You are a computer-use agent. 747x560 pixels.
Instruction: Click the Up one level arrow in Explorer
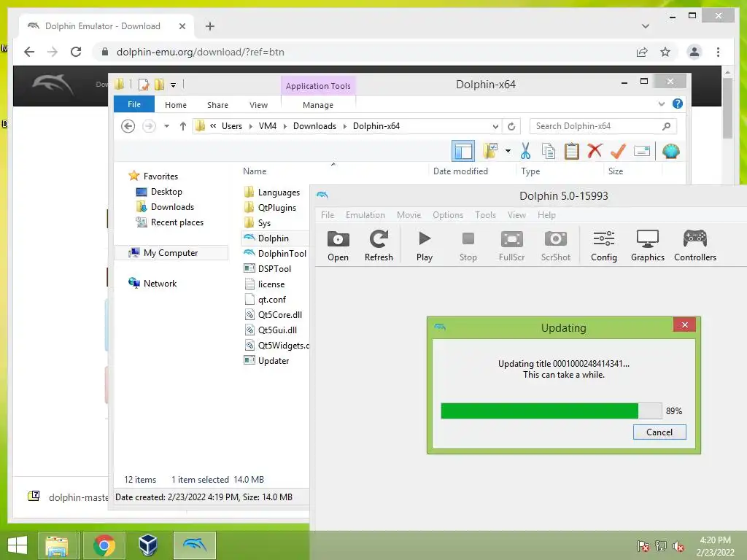point(183,126)
